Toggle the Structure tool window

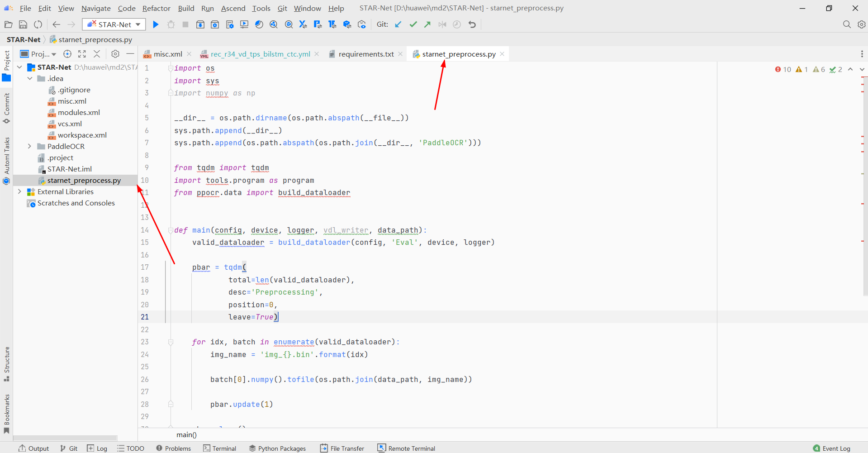point(6,364)
